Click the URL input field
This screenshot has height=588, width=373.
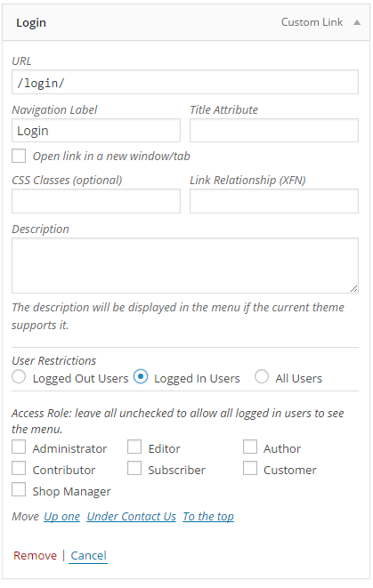click(x=185, y=82)
